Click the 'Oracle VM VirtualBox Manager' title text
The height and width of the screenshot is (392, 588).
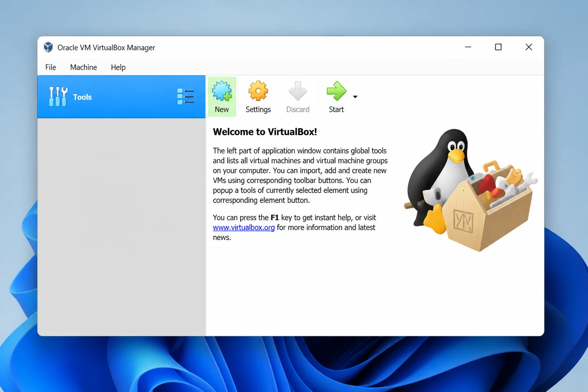[106, 47]
